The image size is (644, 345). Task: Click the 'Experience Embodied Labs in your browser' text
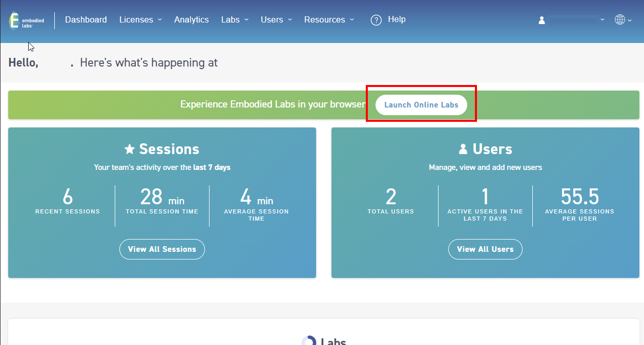coord(273,104)
